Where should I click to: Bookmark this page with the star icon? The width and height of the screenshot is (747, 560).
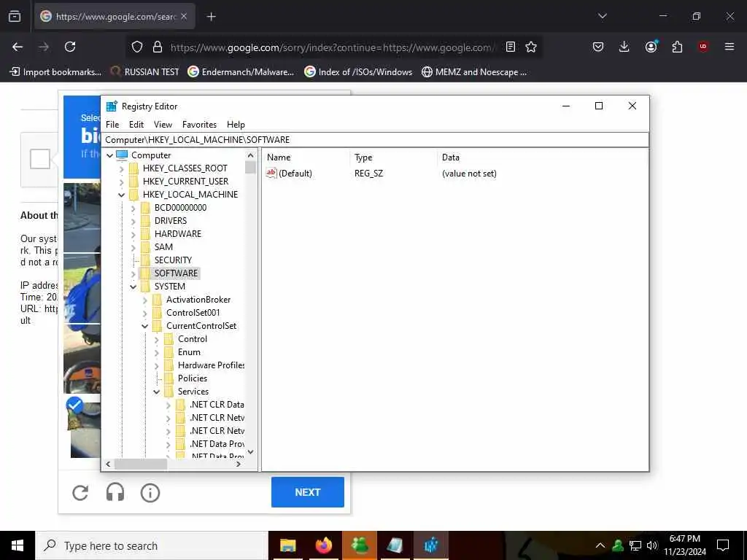click(531, 47)
